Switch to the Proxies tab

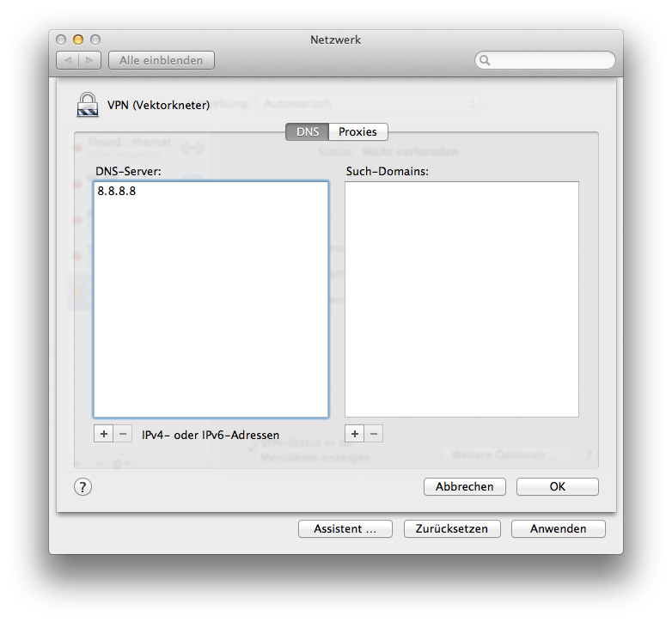tap(357, 131)
